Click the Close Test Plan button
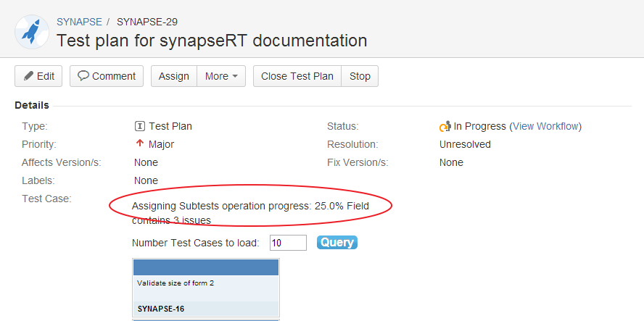Viewport: 644px width, 321px height. tap(297, 76)
